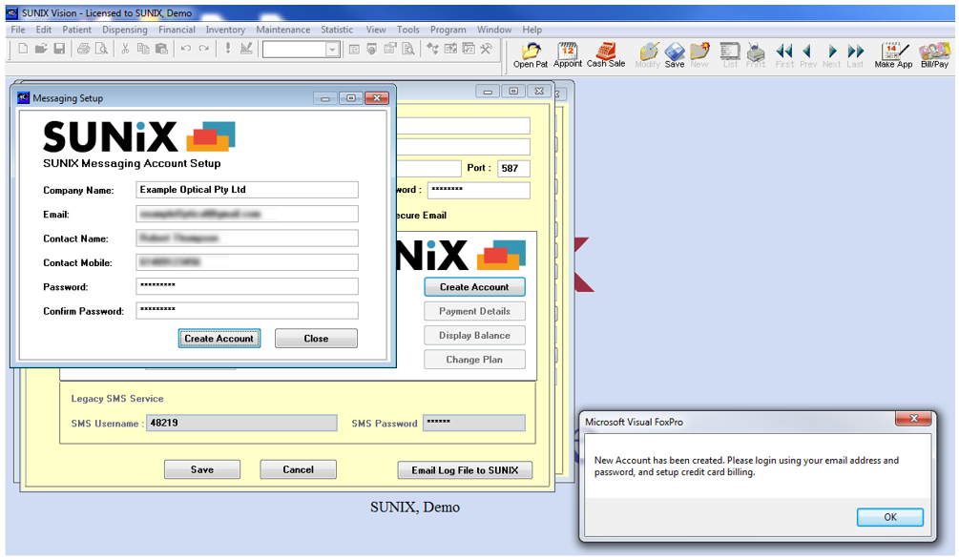
Task: Click Email Log File to SUNIX
Action: [x=465, y=469]
